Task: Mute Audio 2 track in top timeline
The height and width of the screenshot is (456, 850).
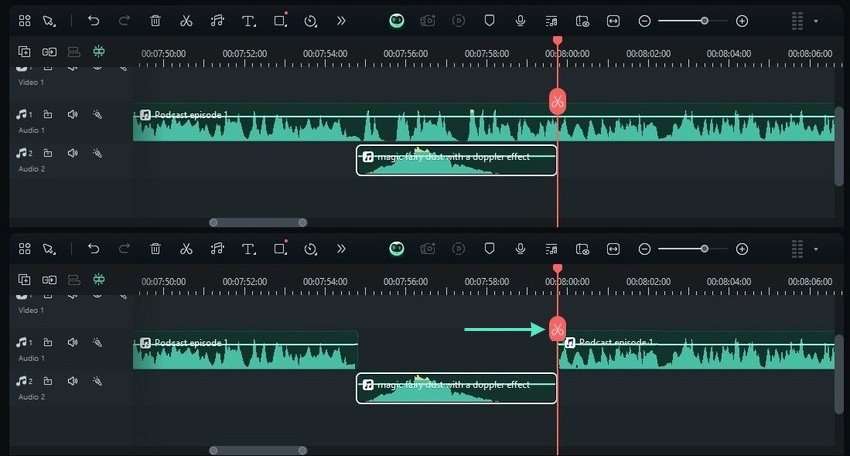Action: click(72, 153)
